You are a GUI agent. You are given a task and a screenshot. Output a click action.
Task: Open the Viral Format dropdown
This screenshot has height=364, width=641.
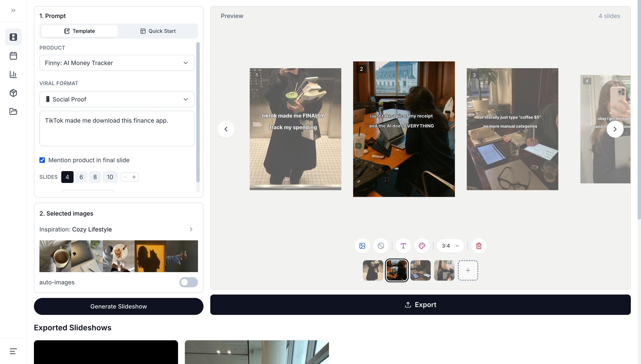click(x=117, y=99)
